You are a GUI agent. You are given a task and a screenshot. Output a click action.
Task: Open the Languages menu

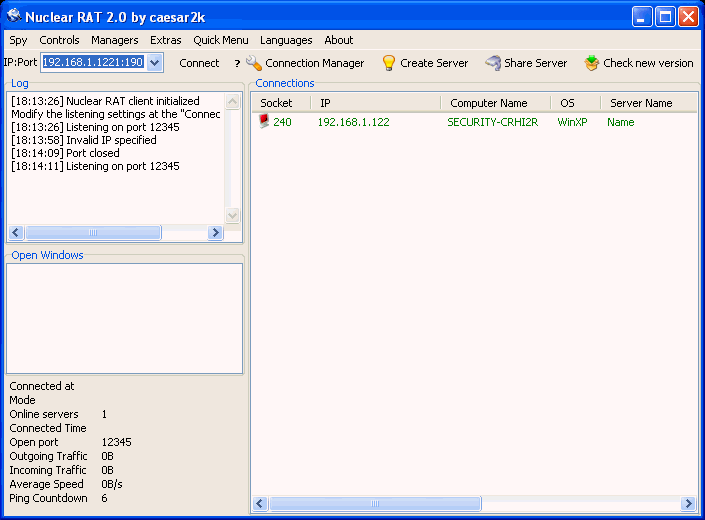click(286, 40)
